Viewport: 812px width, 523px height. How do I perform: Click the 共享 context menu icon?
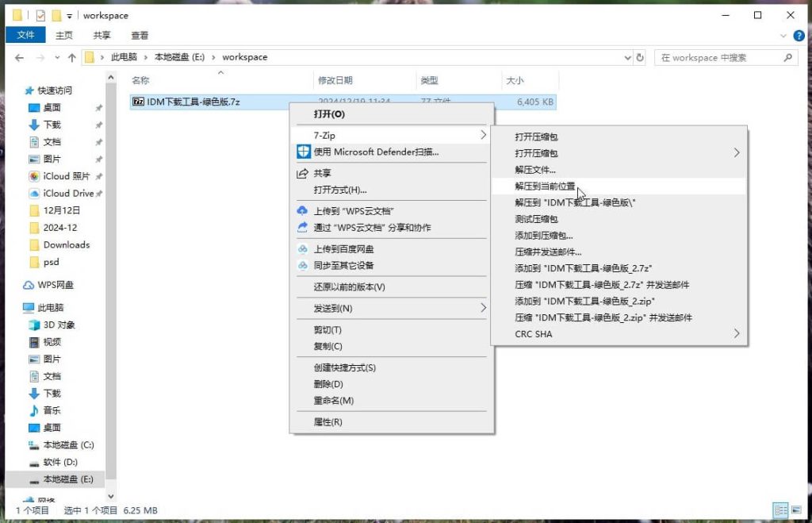[304, 172]
